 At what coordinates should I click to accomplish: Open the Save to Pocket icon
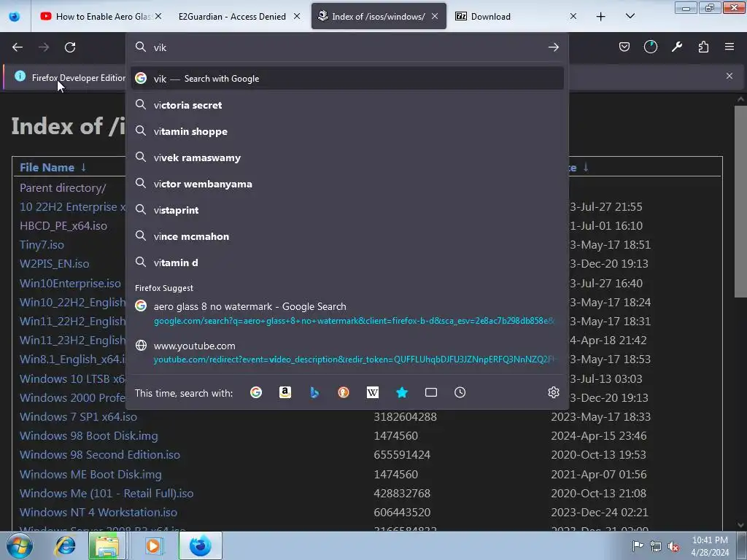(x=624, y=47)
